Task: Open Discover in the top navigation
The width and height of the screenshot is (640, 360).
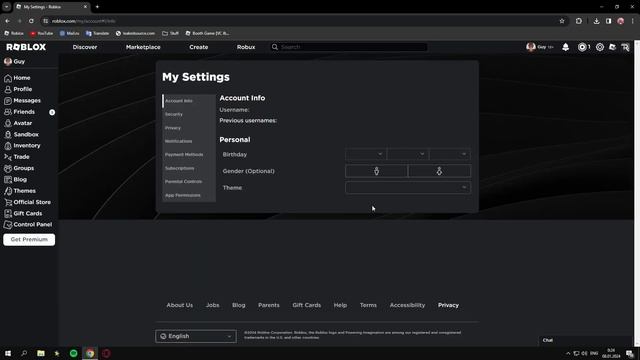Action: [x=85, y=47]
